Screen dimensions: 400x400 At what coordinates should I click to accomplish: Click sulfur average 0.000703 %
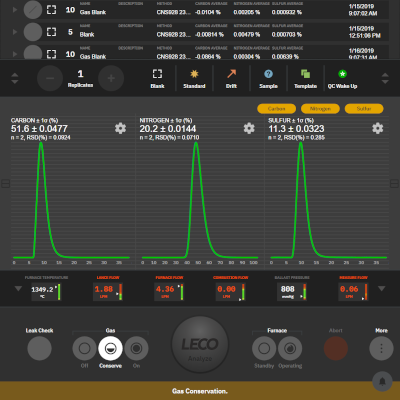tap(287, 35)
